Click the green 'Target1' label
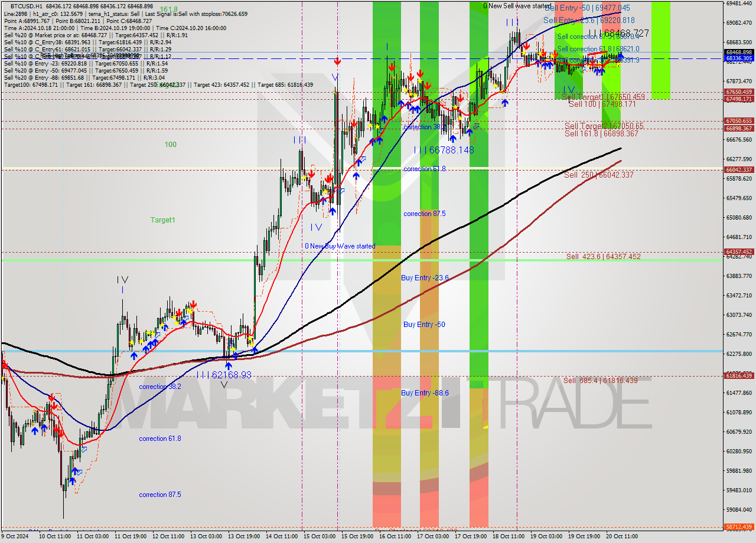The width and height of the screenshot is (756, 543). pos(162,220)
